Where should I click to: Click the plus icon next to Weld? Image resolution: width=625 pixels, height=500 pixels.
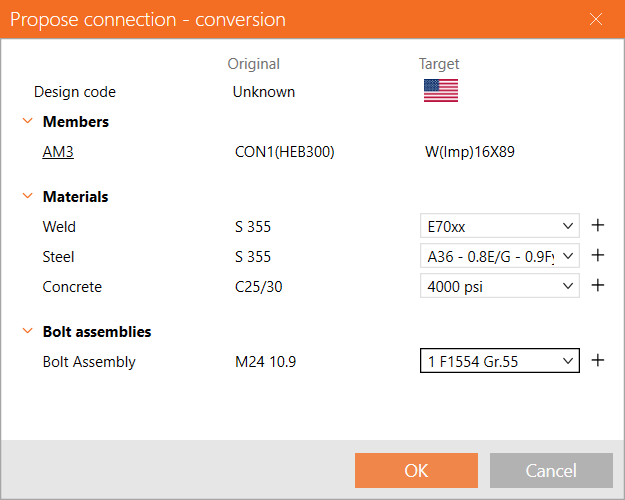pyautogui.click(x=598, y=227)
